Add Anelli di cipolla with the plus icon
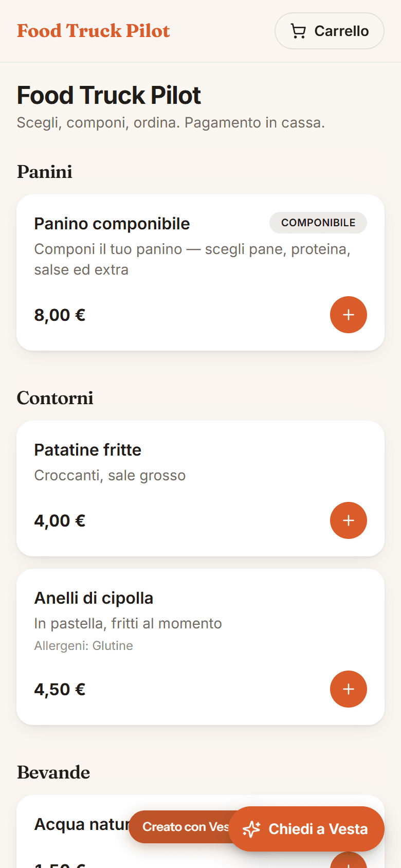401x868 pixels. pos(348,689)
